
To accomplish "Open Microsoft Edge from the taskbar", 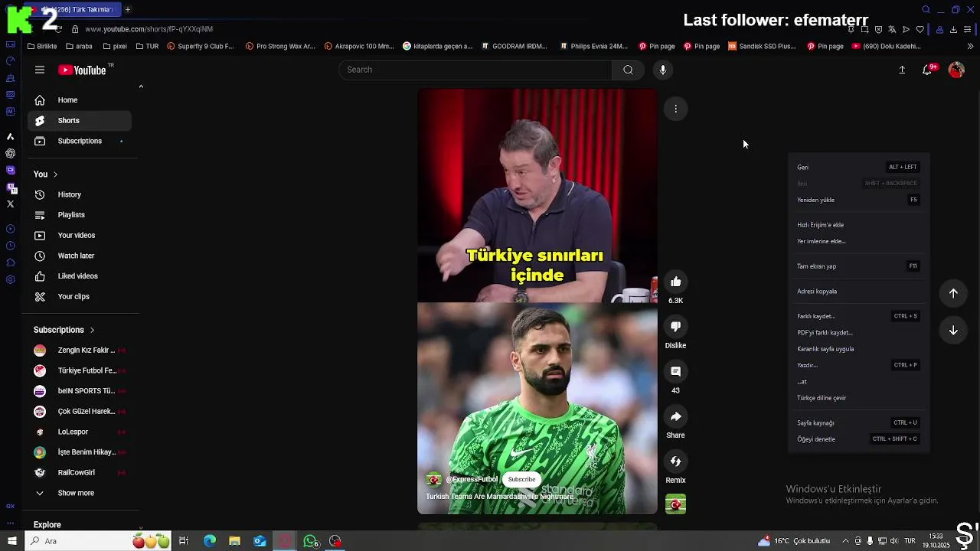I will point(210,541).
